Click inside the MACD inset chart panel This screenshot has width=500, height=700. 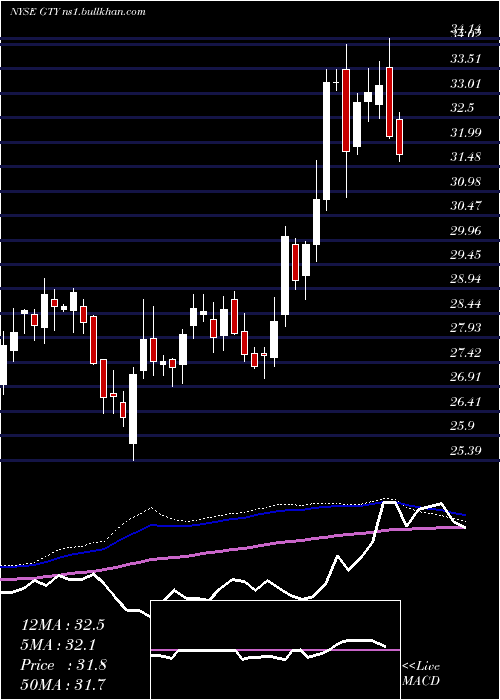(x=275, y=650)
